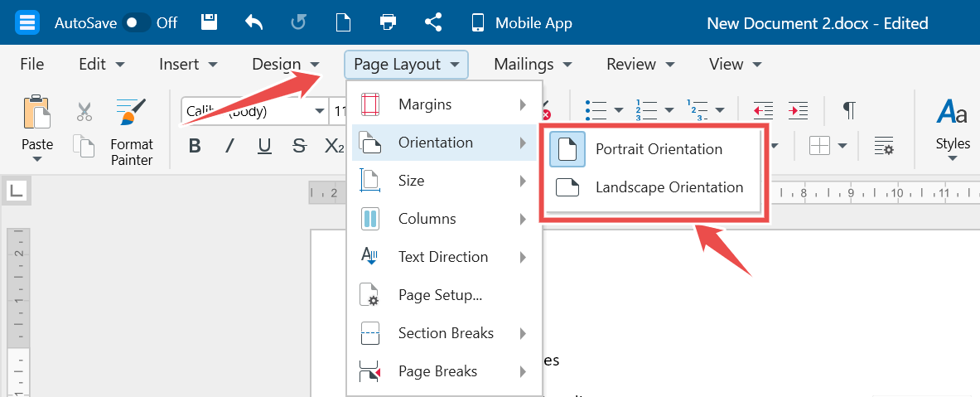Collapse the Page Layout menu
This screenshot has height=397, width=980.
[x=406, y=65]
